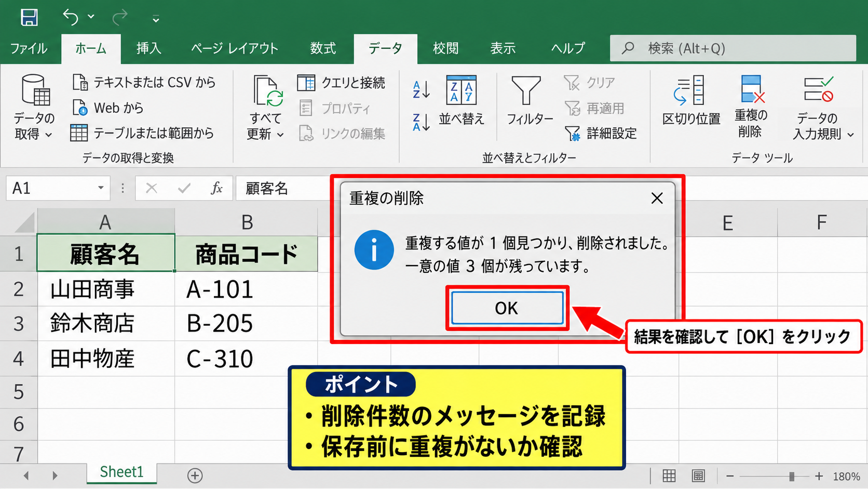Screen dimensions: 868x489
Task: Open クエリと接続 pane
Action: [x=341, y=83]
